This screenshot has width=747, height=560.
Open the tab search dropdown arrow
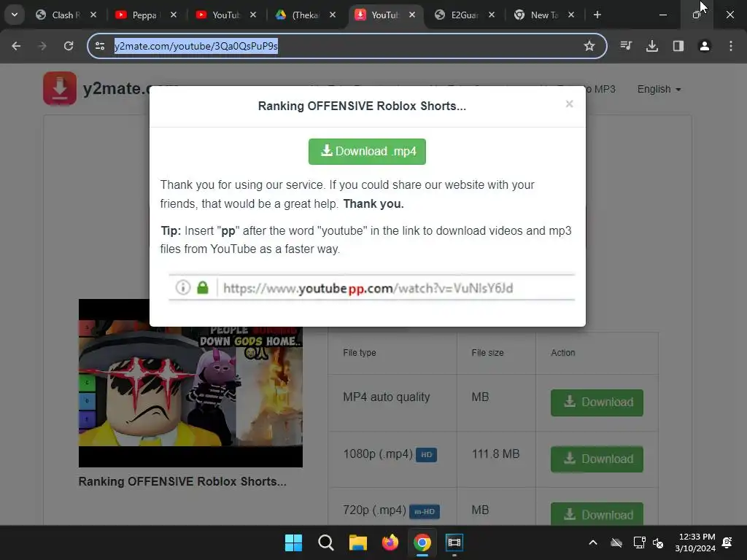pos(15,15)
